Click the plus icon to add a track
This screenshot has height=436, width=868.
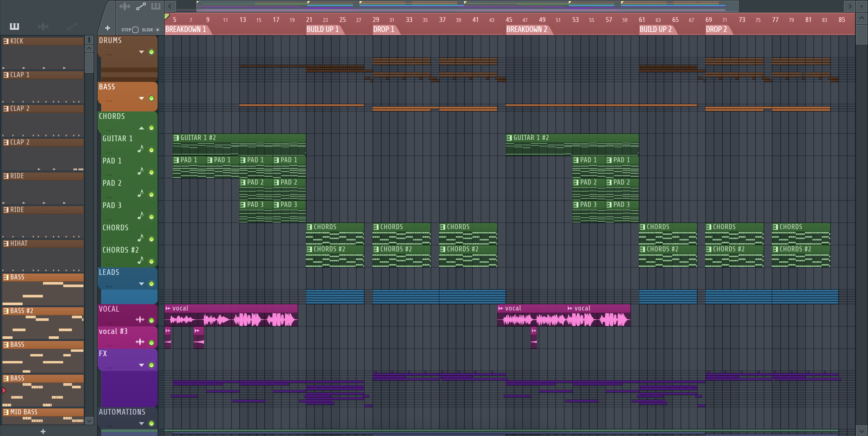[108, 28]
